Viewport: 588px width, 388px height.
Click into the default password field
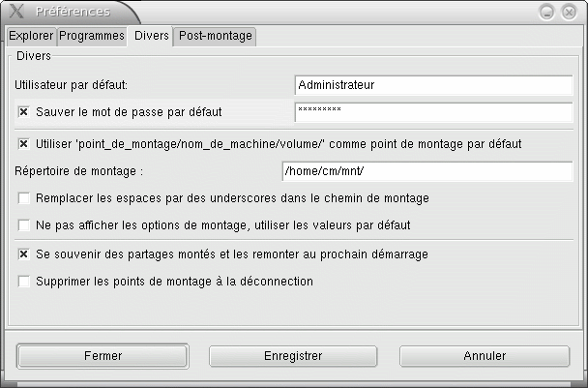(433, 112)
